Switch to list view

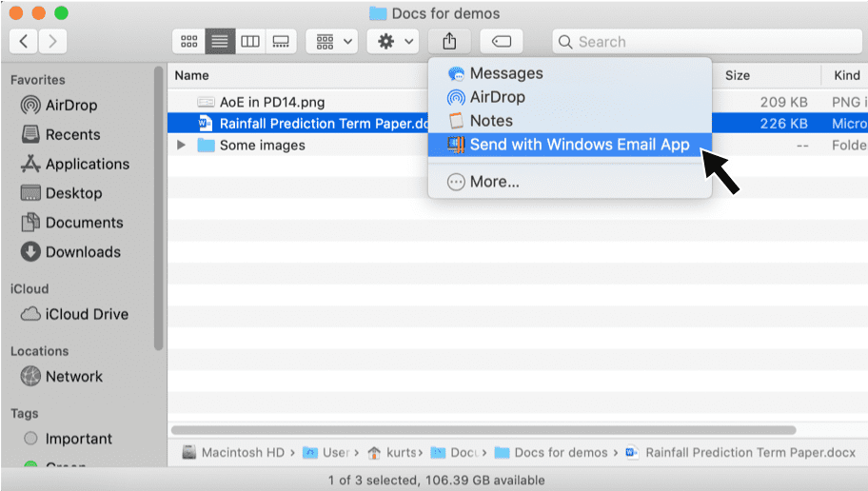[220, 42]
